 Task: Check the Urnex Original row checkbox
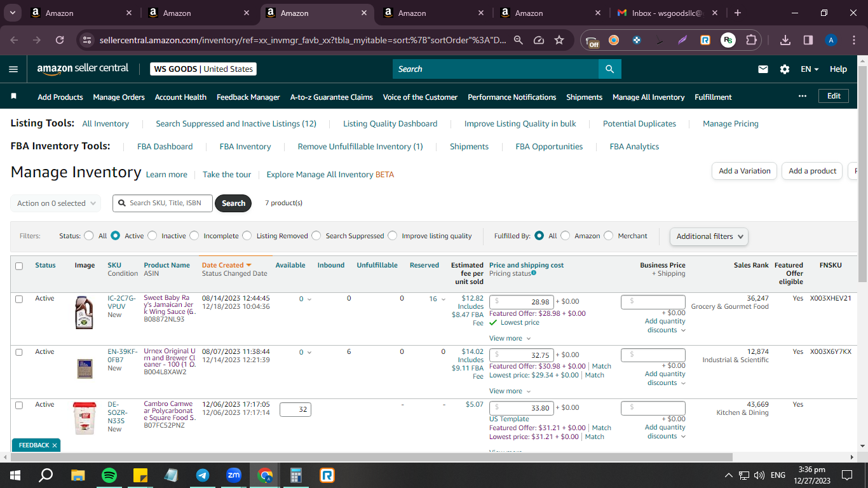[x=19, y=352]
